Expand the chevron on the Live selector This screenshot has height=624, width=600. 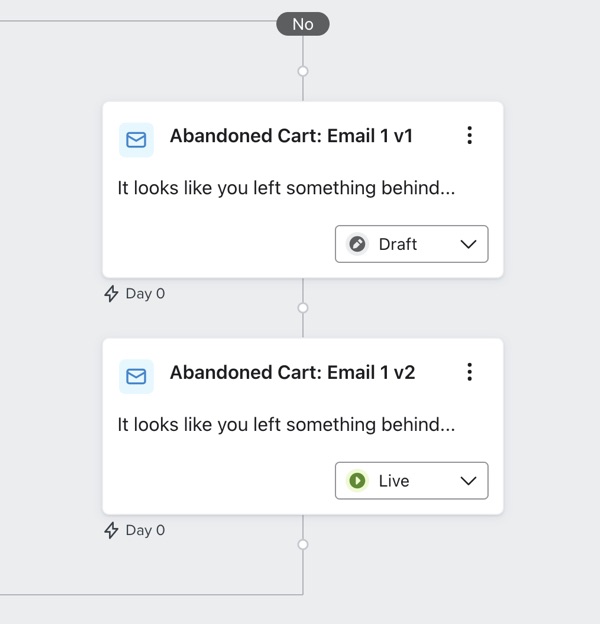(x=468, y=481)
